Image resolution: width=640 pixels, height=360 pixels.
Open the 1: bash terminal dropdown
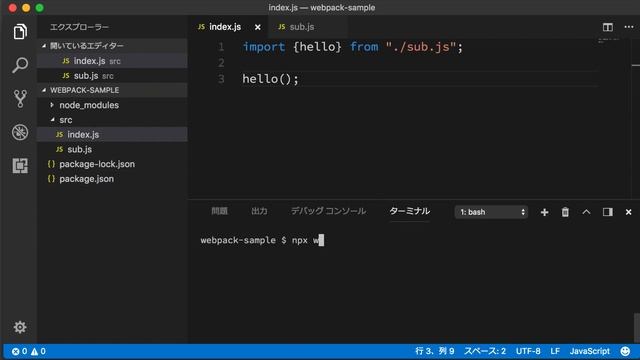point(491,212)
